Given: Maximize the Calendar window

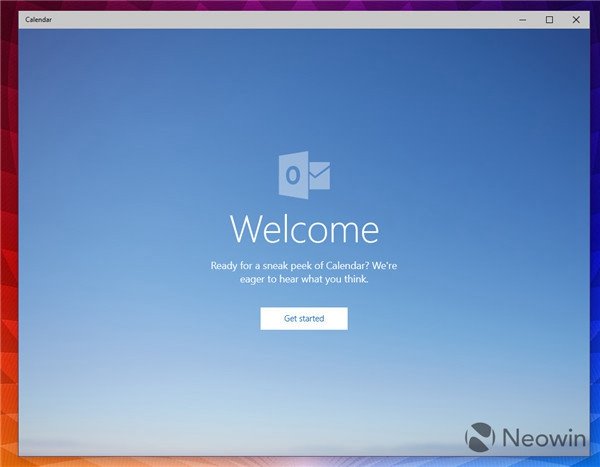Looking at the screenshot, I should pos(549,20).
